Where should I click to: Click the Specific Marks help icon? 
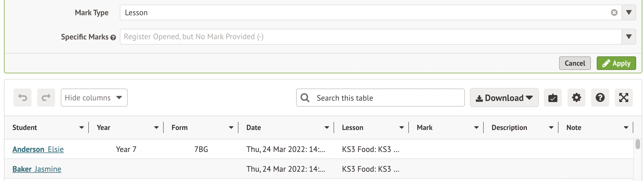click(x=113, y=37)
